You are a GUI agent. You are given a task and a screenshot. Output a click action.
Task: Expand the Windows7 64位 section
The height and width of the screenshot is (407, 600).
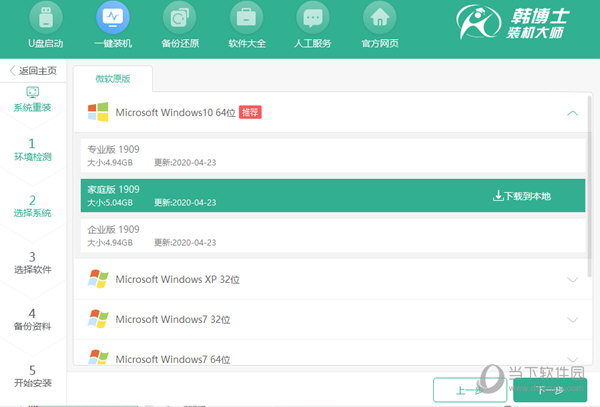click(x=572, y=360)
